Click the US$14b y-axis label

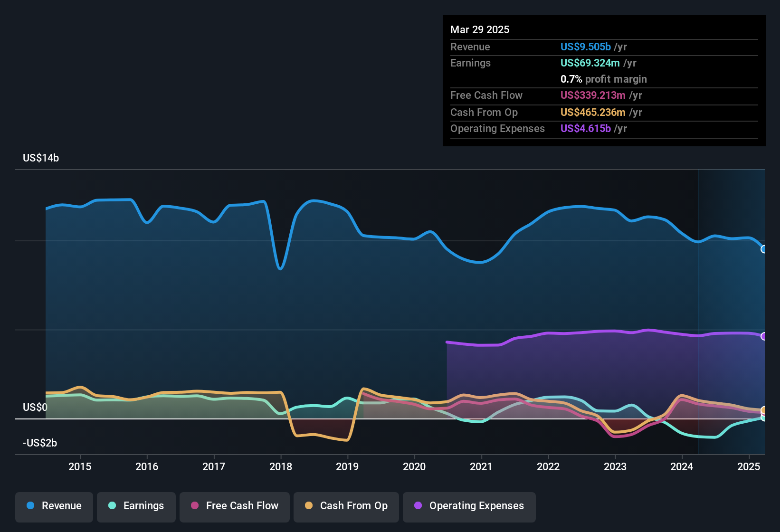click(x=41, y=158)
